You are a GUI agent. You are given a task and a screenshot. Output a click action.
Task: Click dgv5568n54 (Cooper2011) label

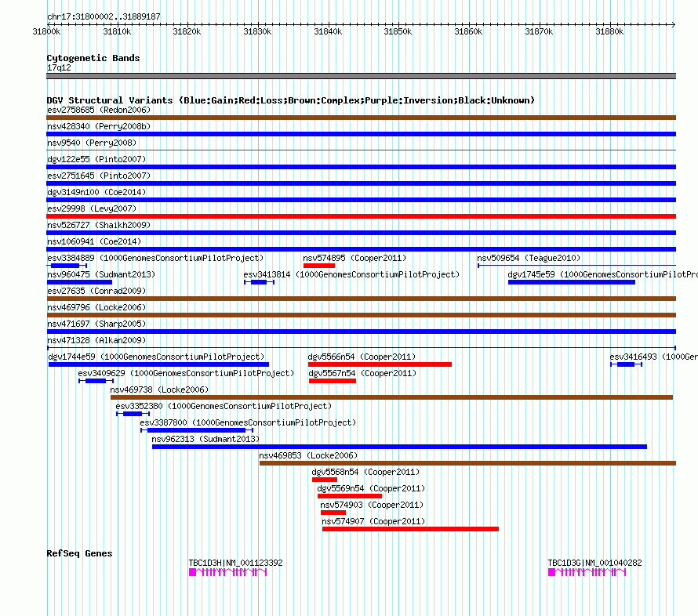365,472
